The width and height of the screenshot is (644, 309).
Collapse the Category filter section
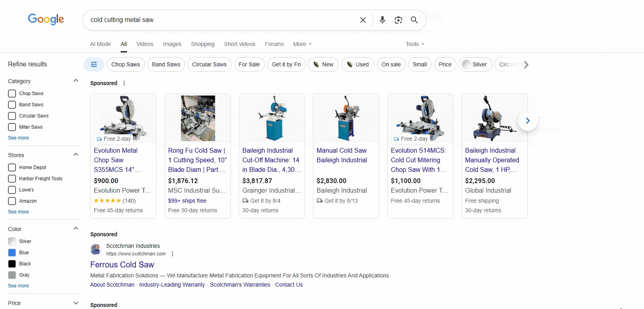[76, 81]
